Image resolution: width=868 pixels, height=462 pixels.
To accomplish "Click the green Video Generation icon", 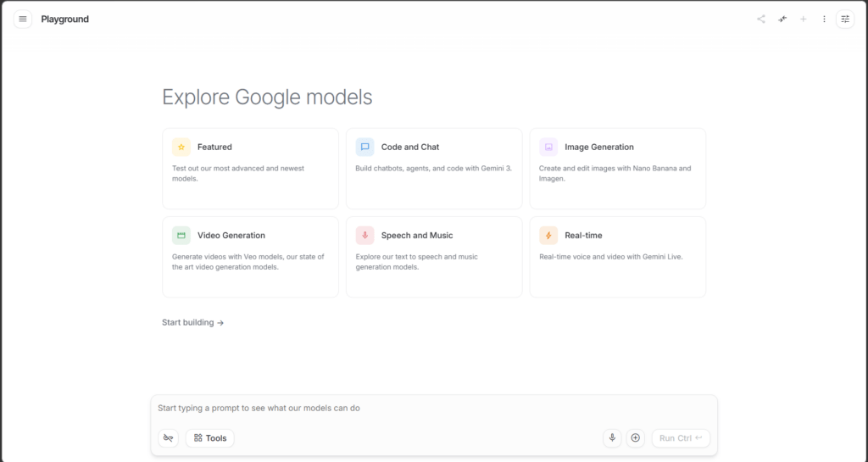I will (x=181, y=235).
